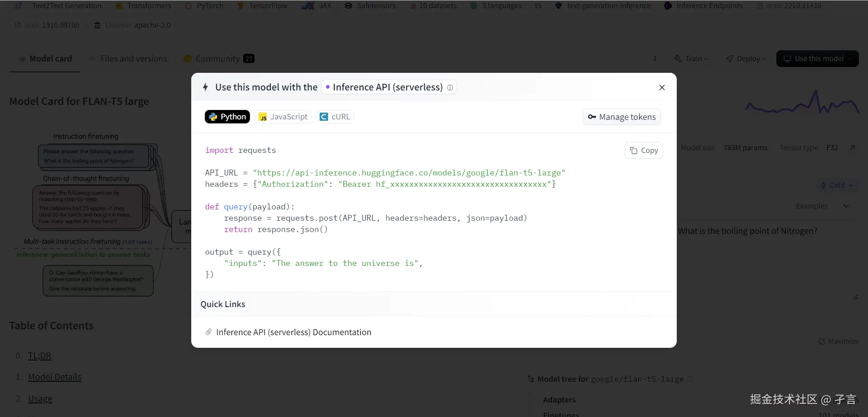Click the TensorFlow tag
This screenshot has height=417, width=868.
click(x=262, y=6)
